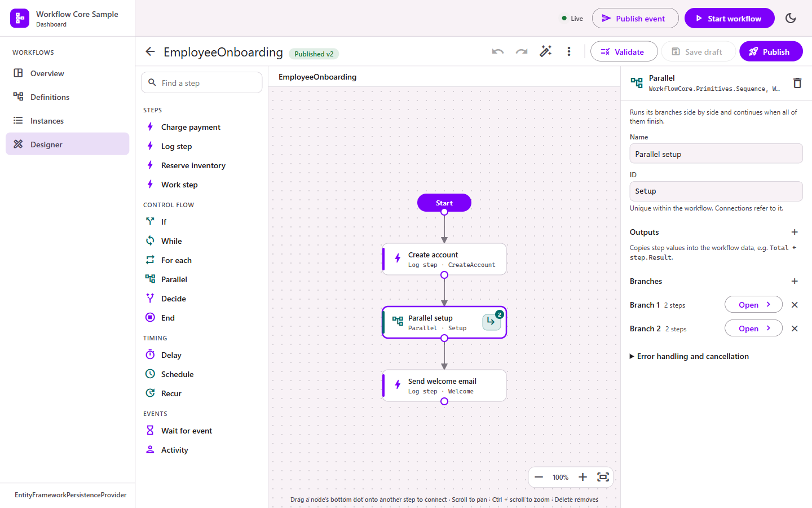The image size is (812, 508).
Task: Select the Send welcome email node
Action: pos(444,386)
